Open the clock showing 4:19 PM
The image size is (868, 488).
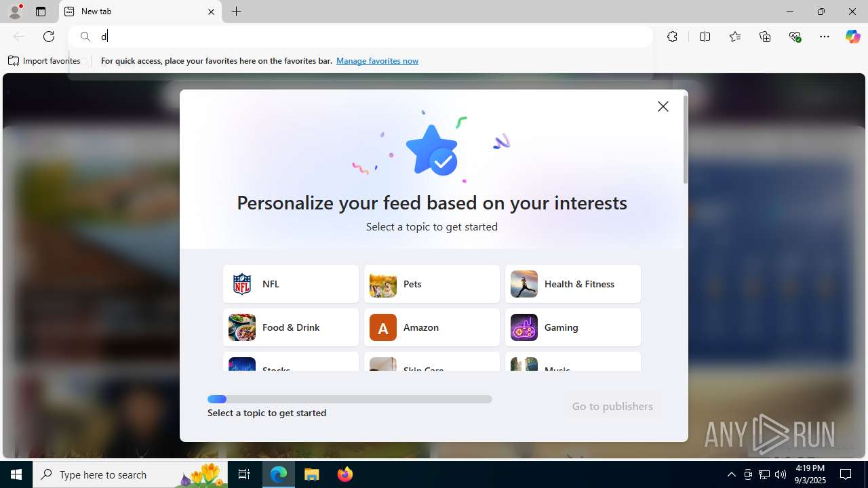pyautogui.click(x=810, y=474)
